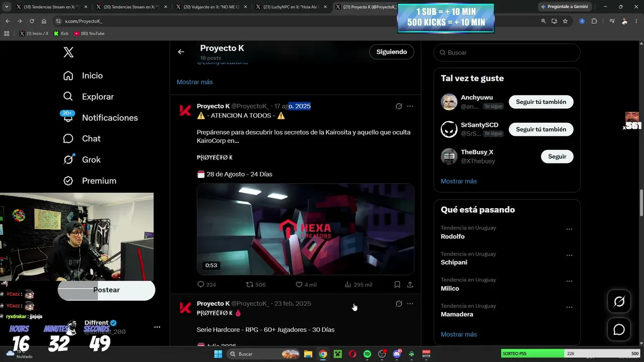644x362 pixels.
Task: Open the Proyecto K profile avatar on 17 ago. post
Action: coord(185,111)
